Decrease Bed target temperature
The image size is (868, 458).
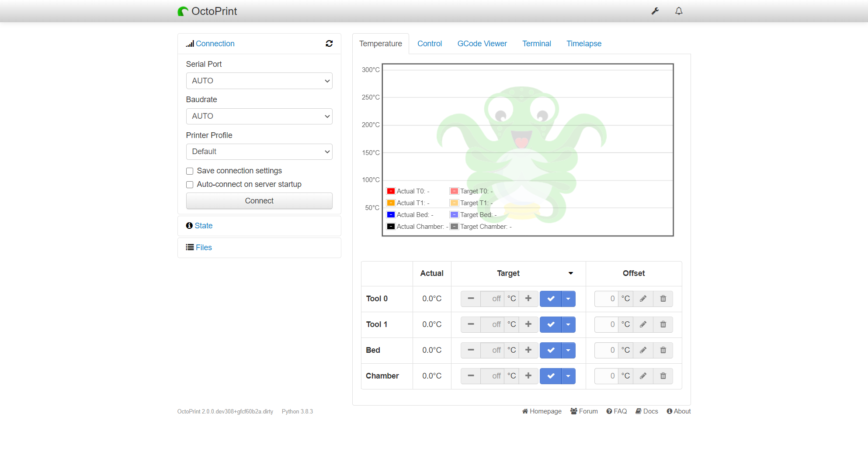[471, 350]
